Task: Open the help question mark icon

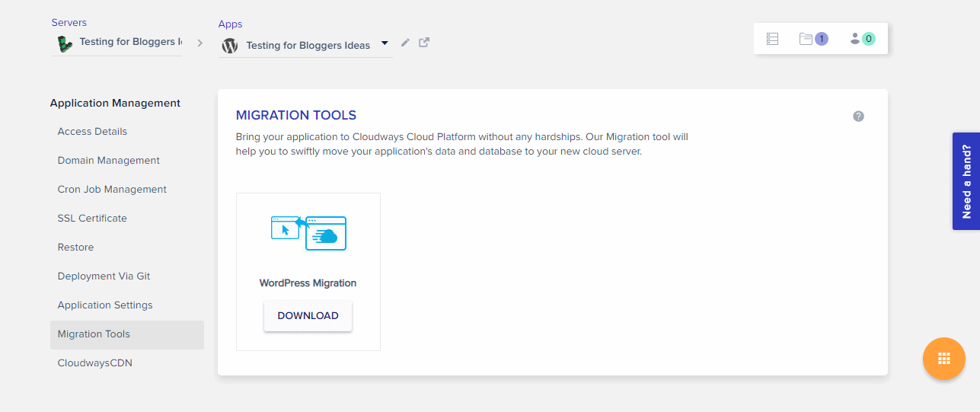Action: click(858, 117)
